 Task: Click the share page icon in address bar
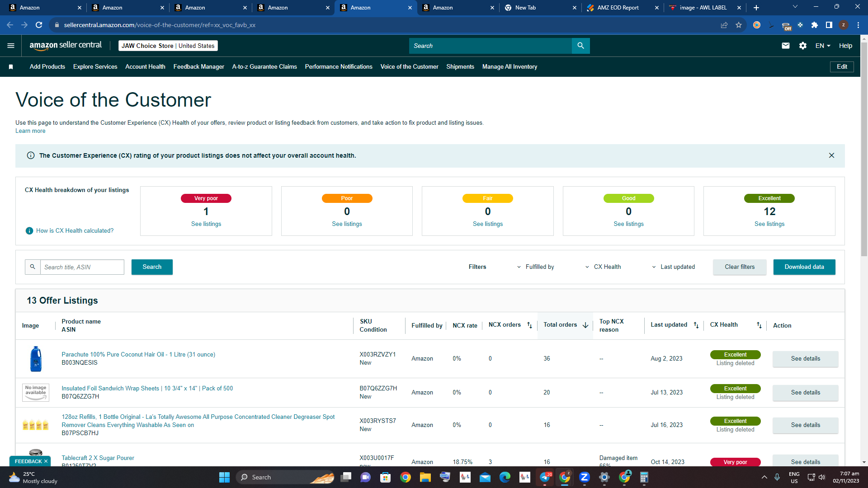(x=724, y=25)
